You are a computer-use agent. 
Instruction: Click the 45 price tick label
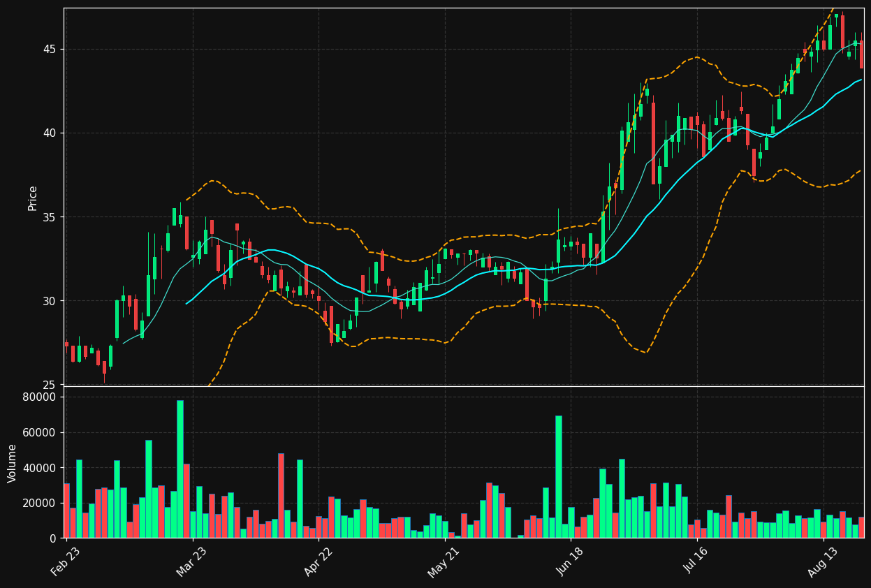[51, 50]
